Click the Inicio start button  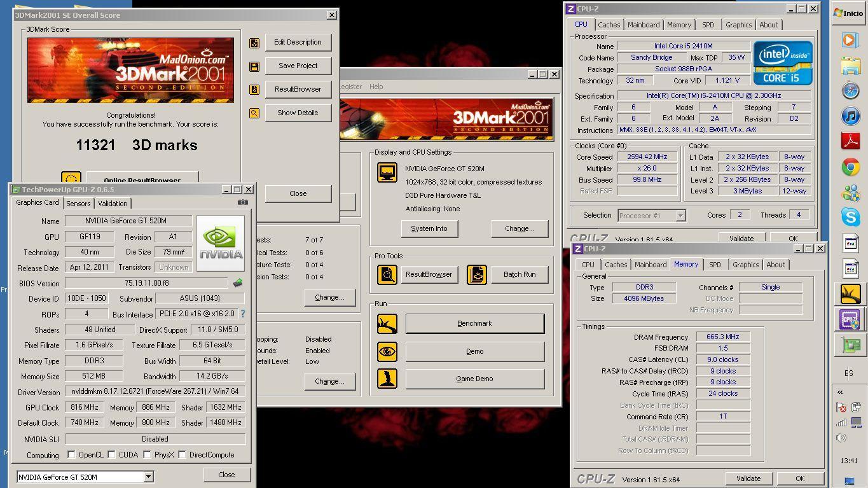(x=848, y=13)
